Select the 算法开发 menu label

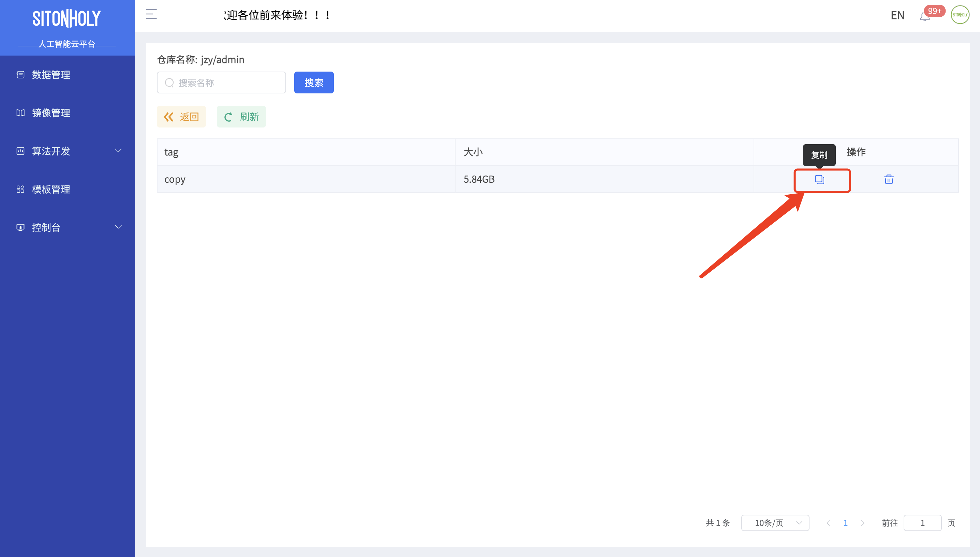51,151
